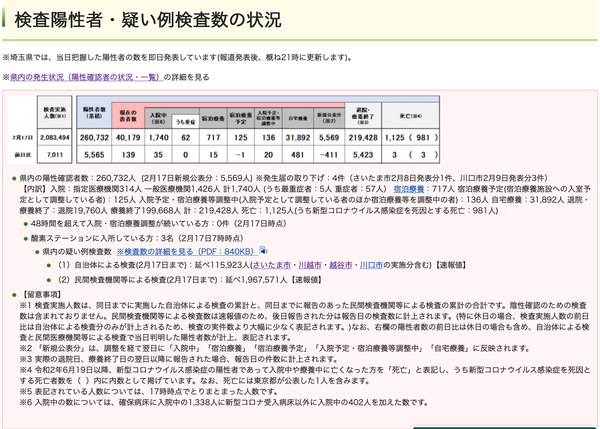Open 県内の発生状況（陽性確認者の状況・一覧）link
The image size is (600, 429).
(x=86, y=77)
